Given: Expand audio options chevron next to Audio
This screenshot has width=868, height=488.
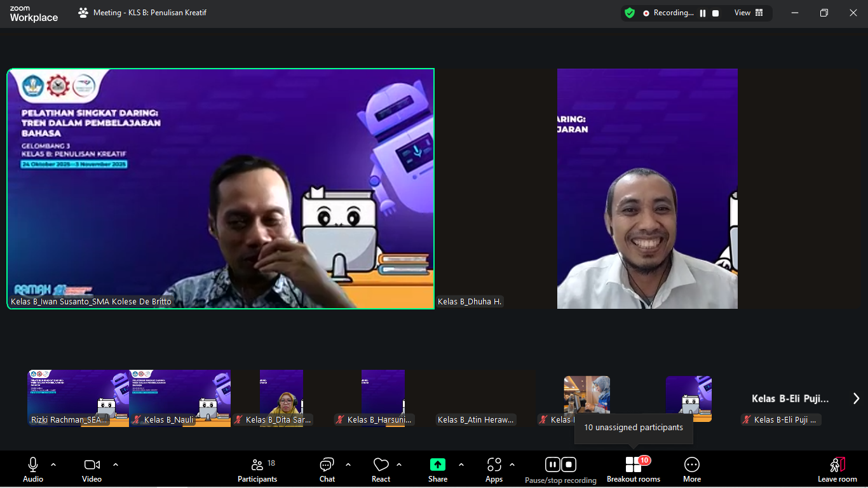Looking at the screenshot, I should click(53, 464).
